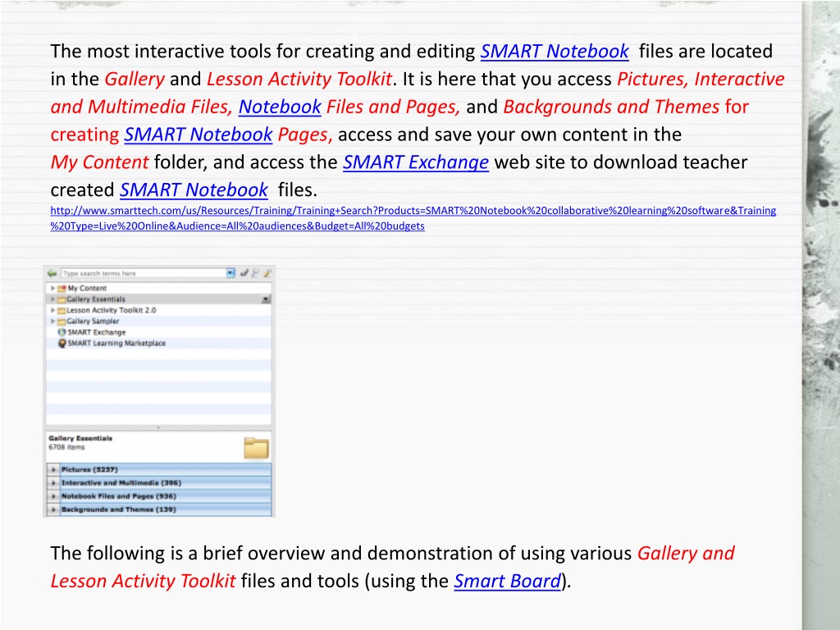
Task: Expand the My Content tree node
Action: click(x=52, y=288)
